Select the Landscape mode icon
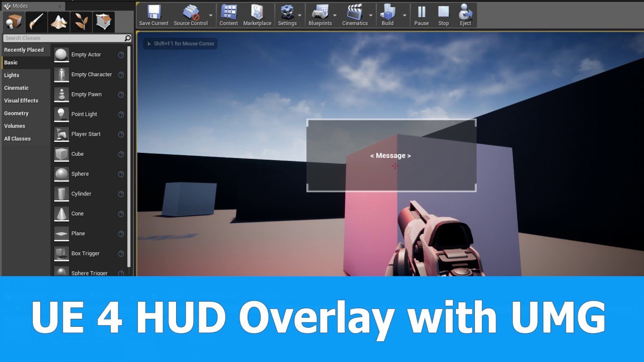The image size is (644, 362). (59, 22)
